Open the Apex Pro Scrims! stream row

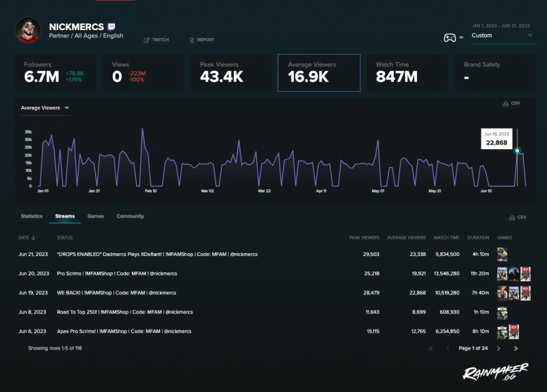pos(275,331)
